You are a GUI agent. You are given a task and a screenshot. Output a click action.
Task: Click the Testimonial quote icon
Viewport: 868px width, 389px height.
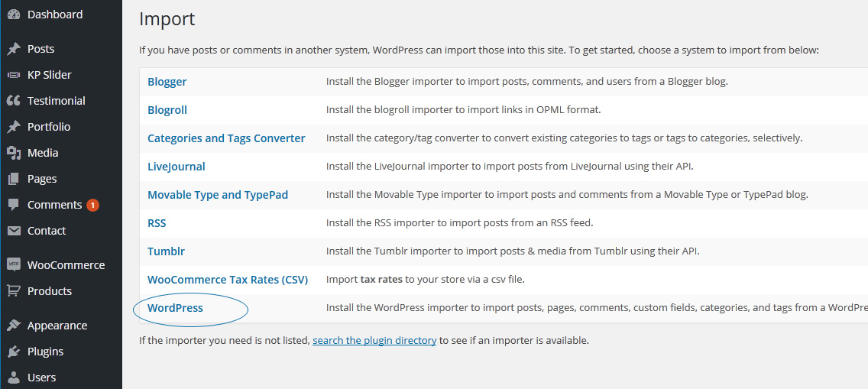point(13,101)
